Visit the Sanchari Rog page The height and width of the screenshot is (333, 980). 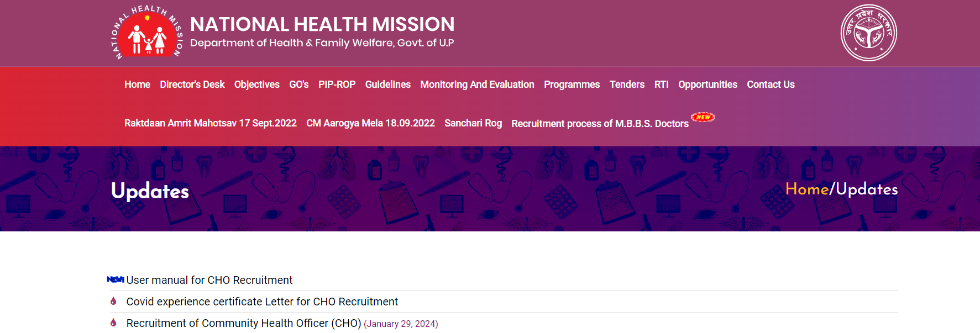click(473, 123)
